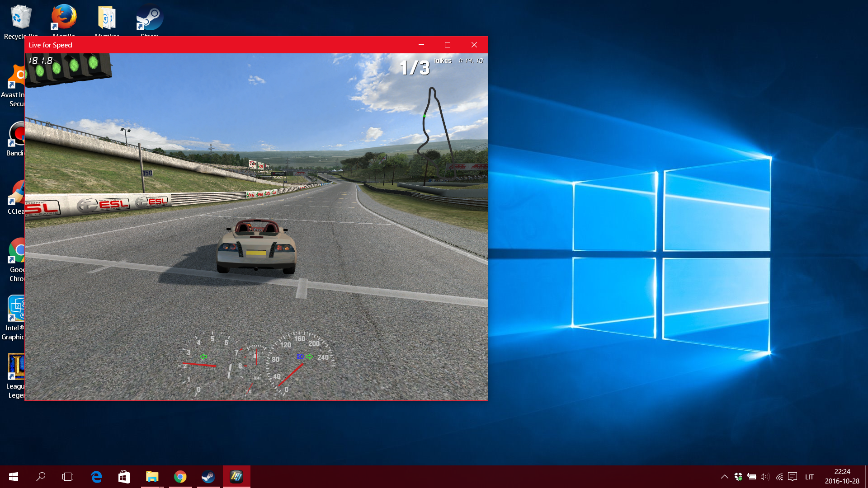This screenshot has height=488, width=868.
Task: Select the Google Chrome desktop shortcut
Action: pos(17,260)
